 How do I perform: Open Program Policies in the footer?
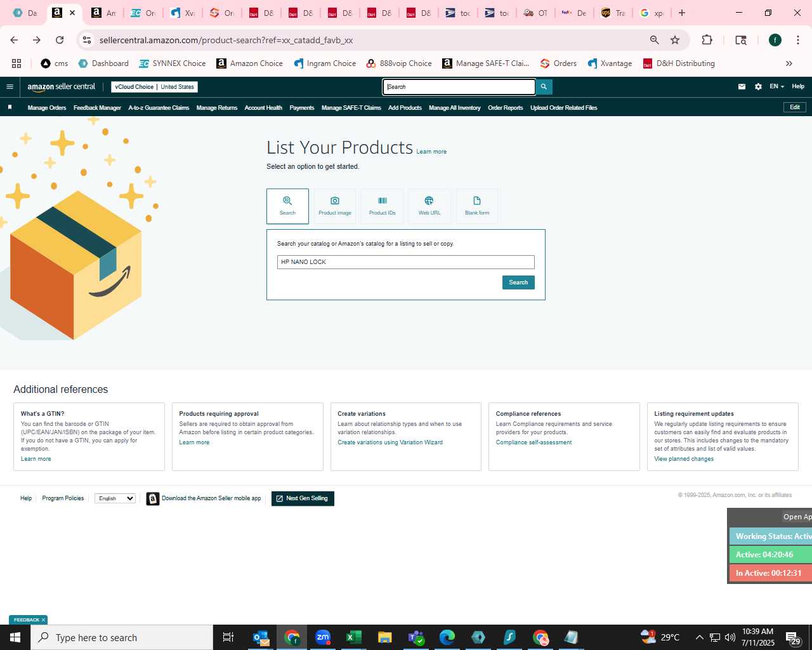pyautogui.click(x=63, y=498)
